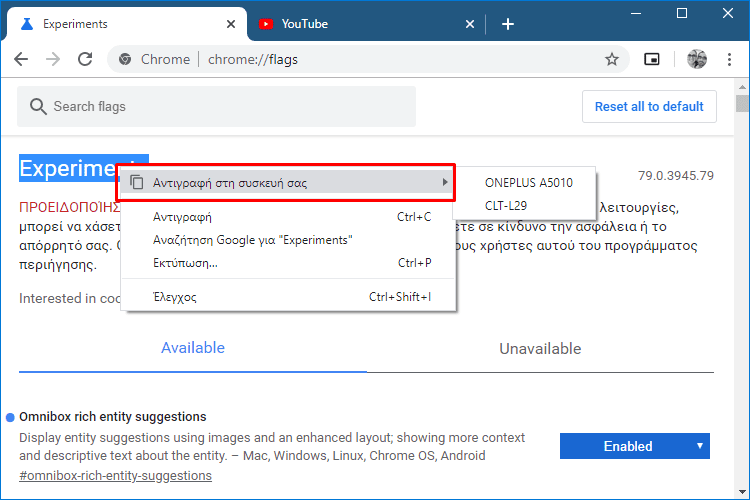Open the picture-in-picture media control icon

pyautogui.click(x=651, y=59)
